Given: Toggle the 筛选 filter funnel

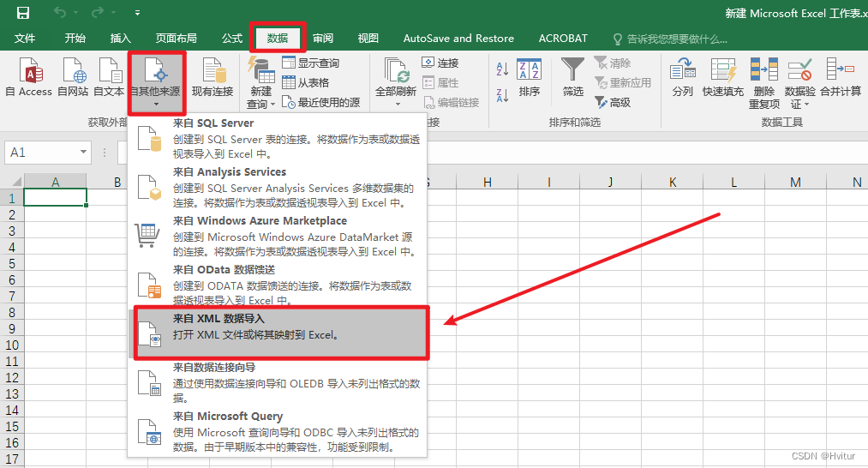Looking at the screenshot, I should click(573, 77).
